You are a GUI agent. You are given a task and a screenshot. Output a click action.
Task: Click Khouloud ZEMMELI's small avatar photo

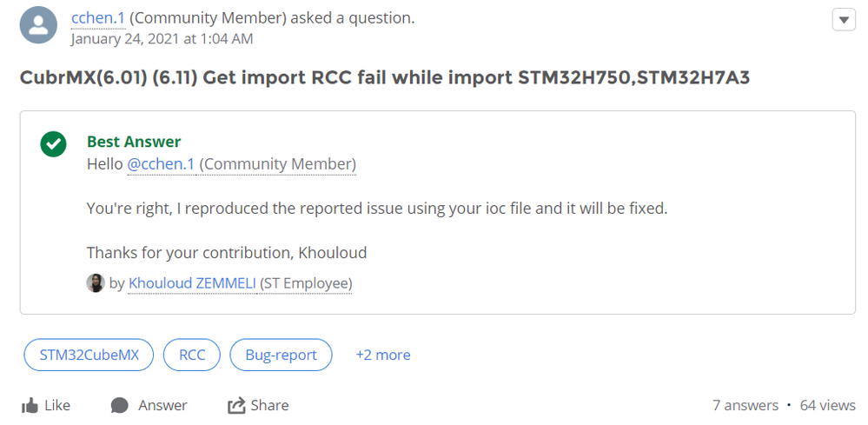click(x=96, y=282)
